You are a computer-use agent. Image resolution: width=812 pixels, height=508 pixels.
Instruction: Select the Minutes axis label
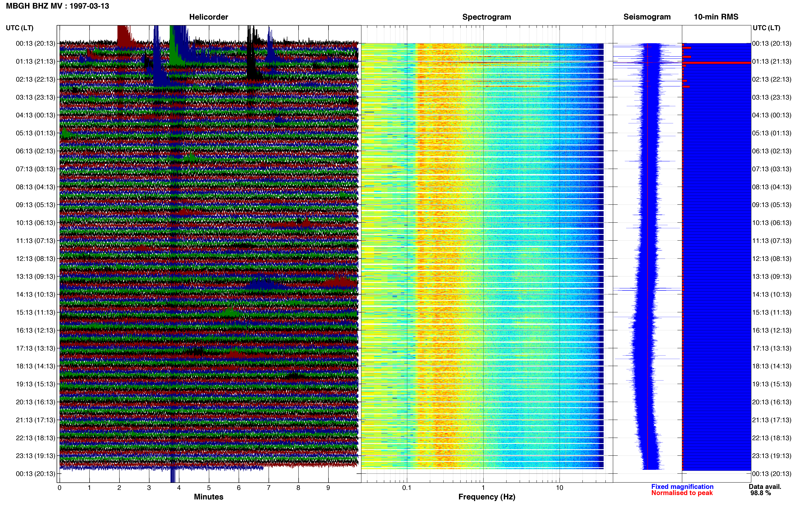pyautogui.click(x=209, y=497)
